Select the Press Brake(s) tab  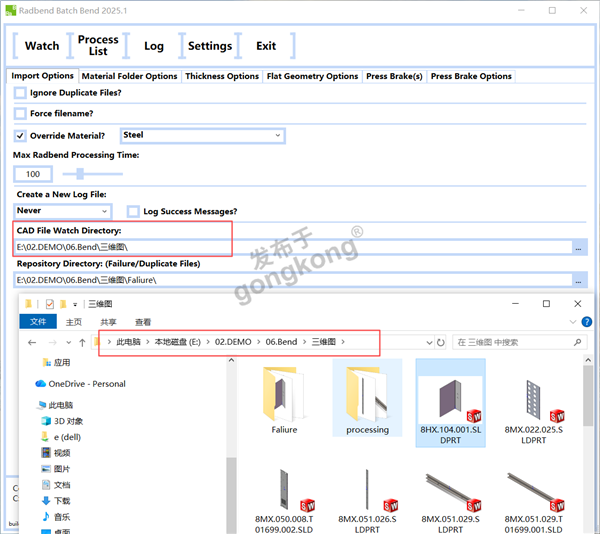(x=394, y=76)
